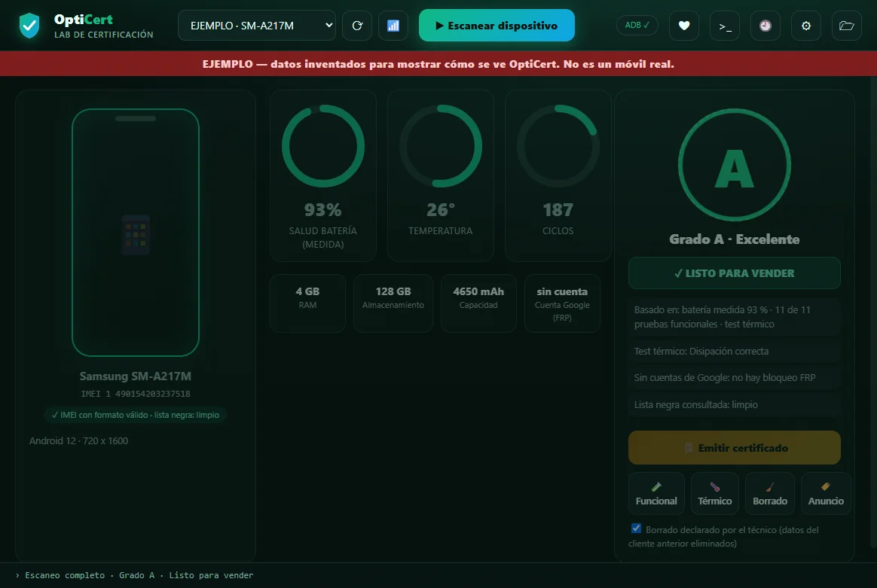Open the terminal console icon
Viewport: 877px width, 588px height.
tap(725, 25)
